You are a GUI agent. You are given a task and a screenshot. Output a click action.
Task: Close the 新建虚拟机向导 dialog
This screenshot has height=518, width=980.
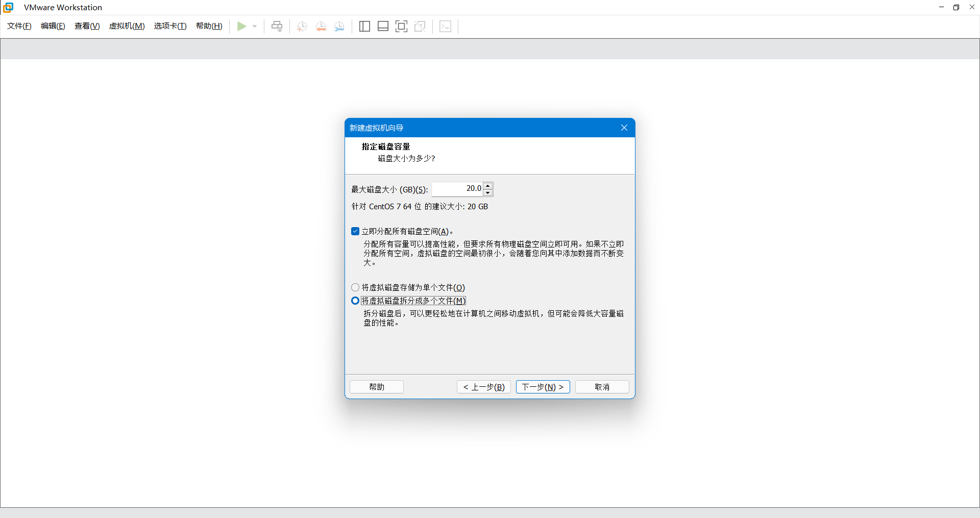point(624,128)
